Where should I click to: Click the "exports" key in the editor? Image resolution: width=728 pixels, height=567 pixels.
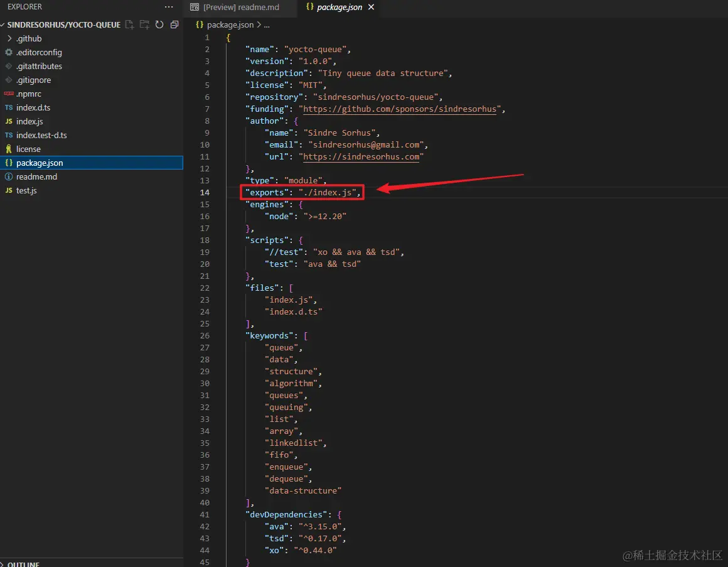coord(267,193)
